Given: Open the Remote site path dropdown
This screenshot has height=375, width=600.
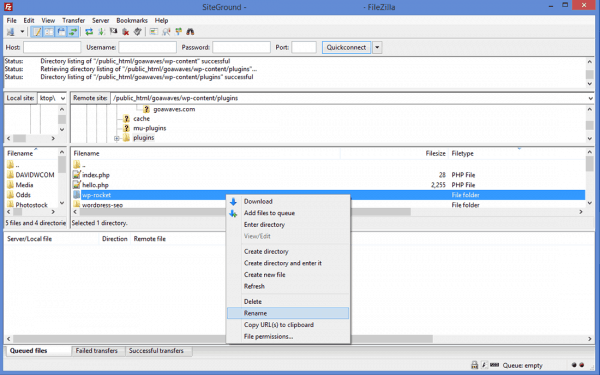Looking at the screenshot, I should coord(590,98).
